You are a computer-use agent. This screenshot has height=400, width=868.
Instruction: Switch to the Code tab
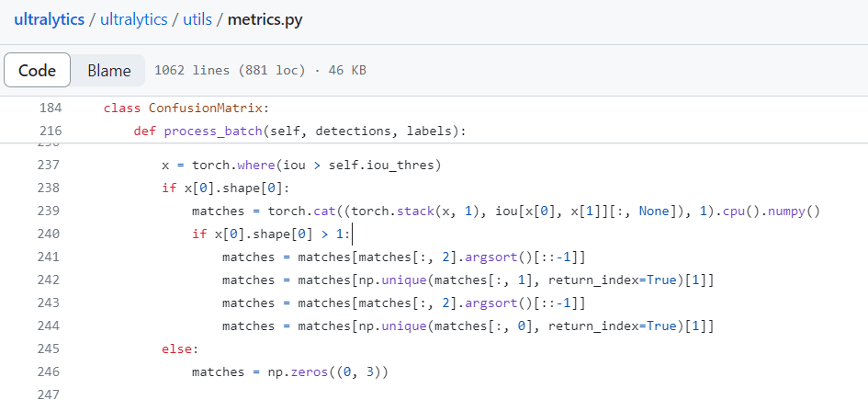click(x=37, y=71)
